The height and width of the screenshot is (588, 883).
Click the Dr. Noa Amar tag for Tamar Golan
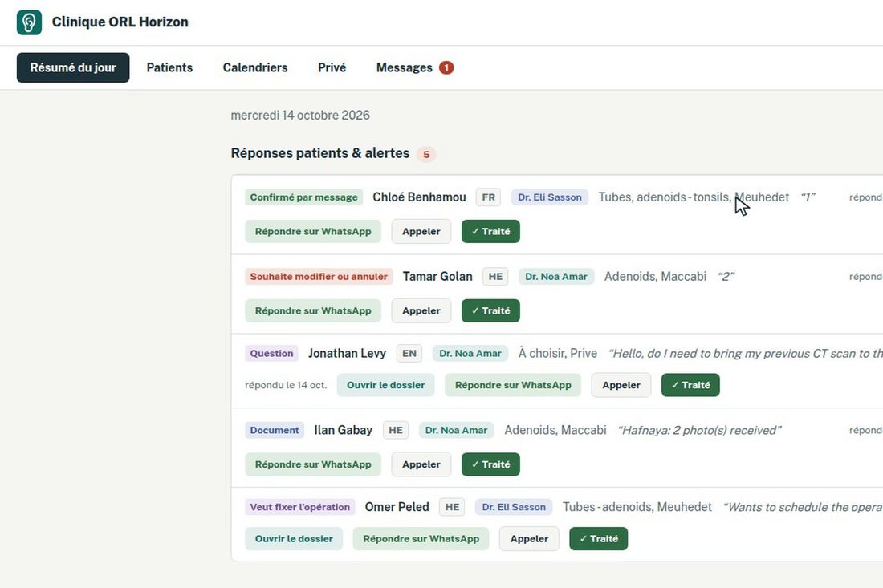556,276
